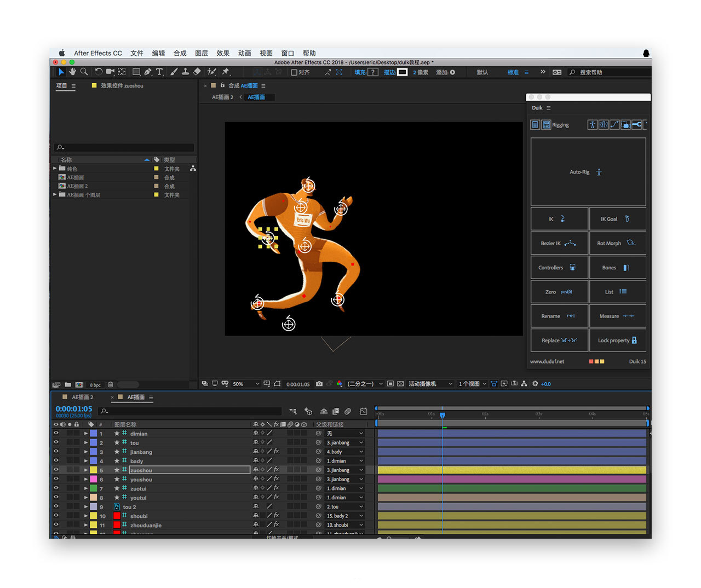Hide the dimian layer eye

[56, 433]
